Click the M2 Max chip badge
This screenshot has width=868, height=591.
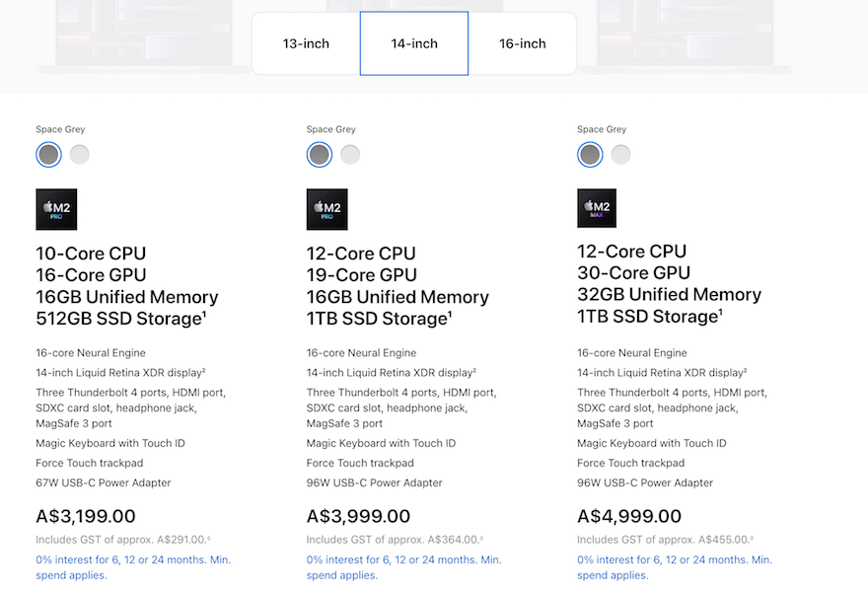(x=597, y=209)
